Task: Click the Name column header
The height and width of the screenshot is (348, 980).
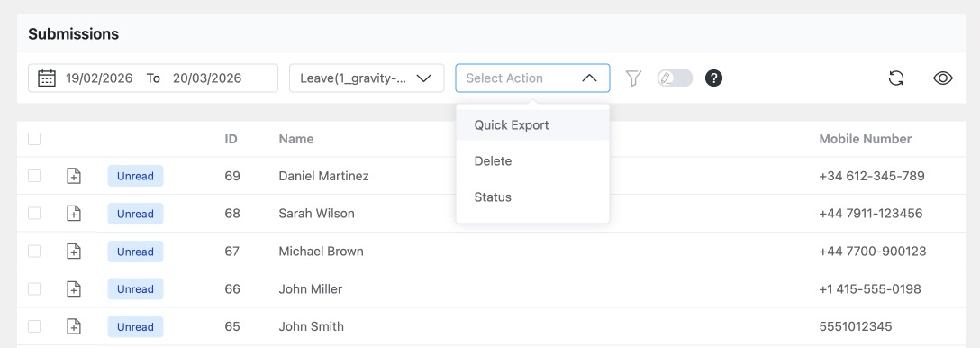Action: [x=296, y=139]
